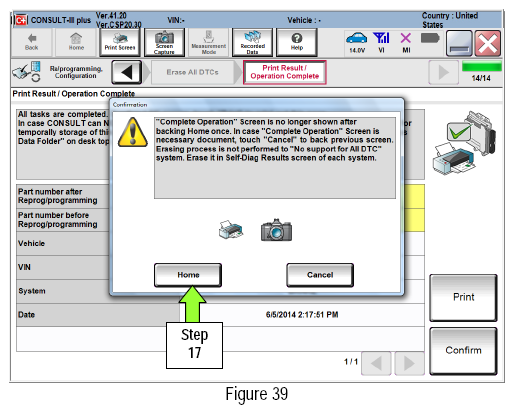This screenshot has width=514, height=414.
Task: Click the VI connection signal icon
Action: tap(381, 42)
